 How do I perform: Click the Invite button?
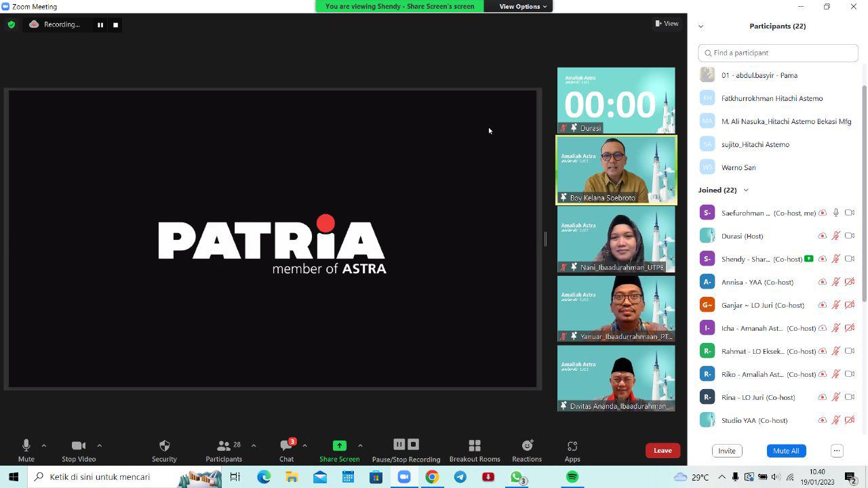point(726,450)
